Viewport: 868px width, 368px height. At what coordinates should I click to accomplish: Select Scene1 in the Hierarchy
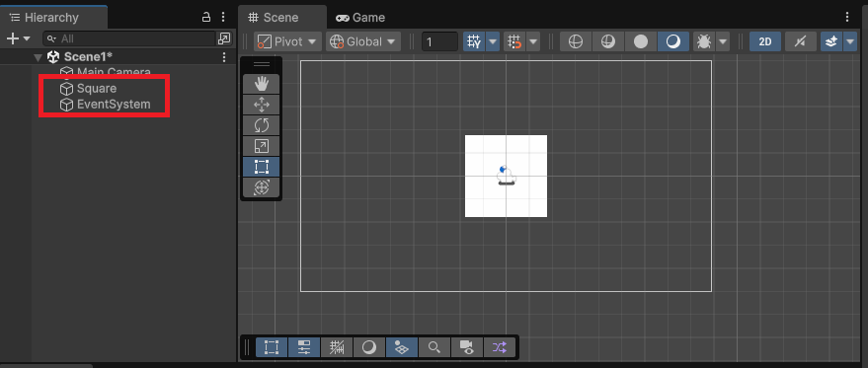89,56
